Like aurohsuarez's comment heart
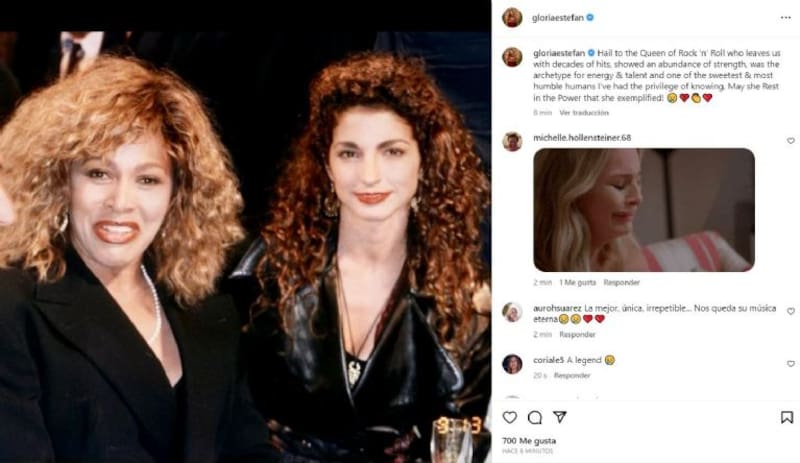This screenshot has height=463, width=800. (x=790, y=311)
